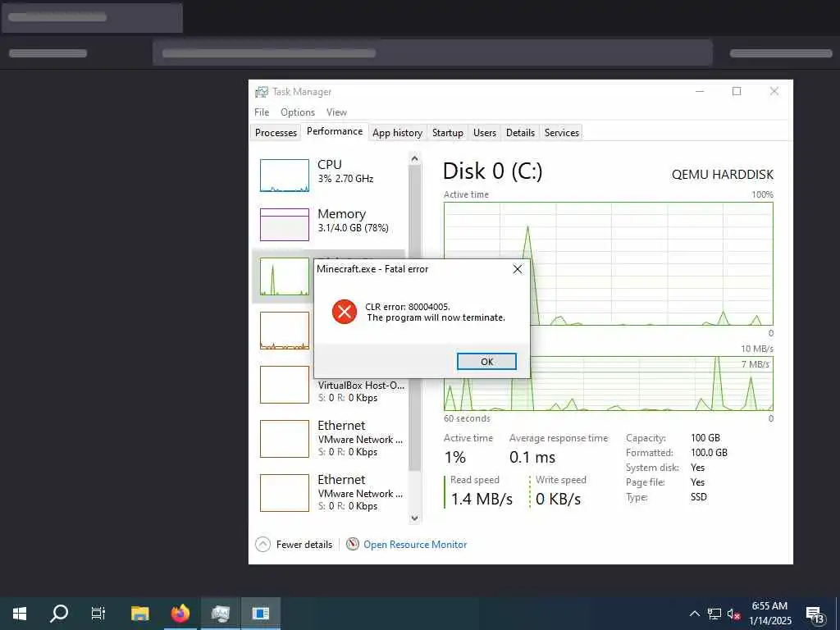Collapse Task Manager with the Fewer details arrow
840x630 pixels.
point(263,545)
